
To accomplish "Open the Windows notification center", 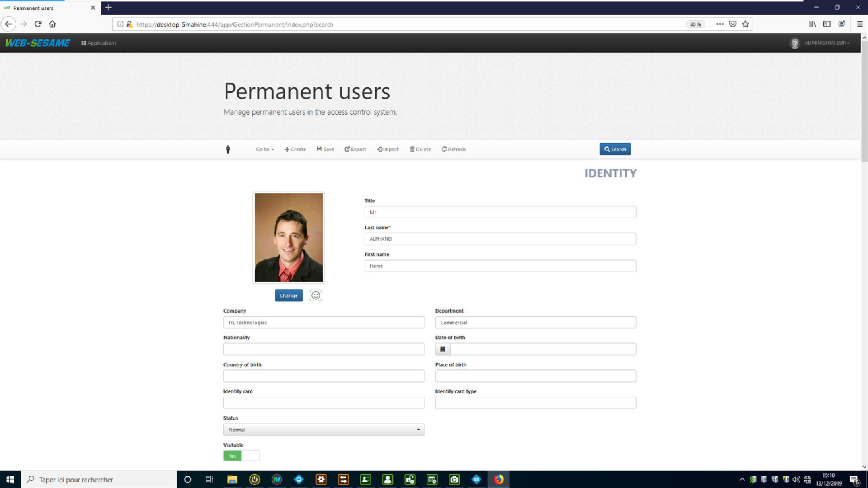I will [854, 480].
